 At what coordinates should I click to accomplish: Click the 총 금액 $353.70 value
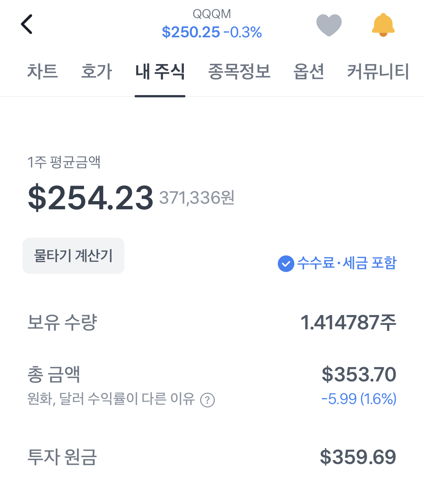tap(358, 374)
